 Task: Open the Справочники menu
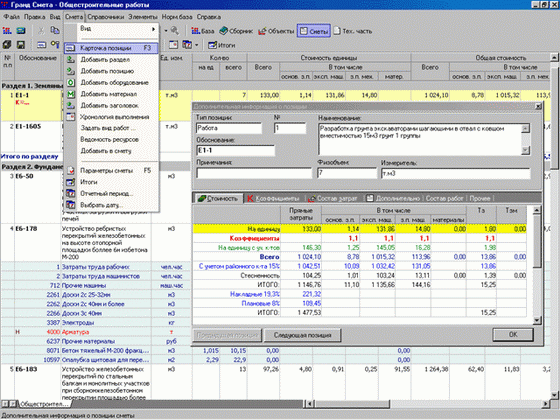tap(105, 17)
